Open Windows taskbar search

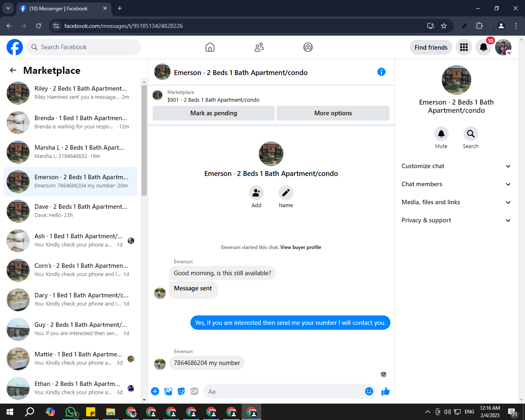[30, 412]
